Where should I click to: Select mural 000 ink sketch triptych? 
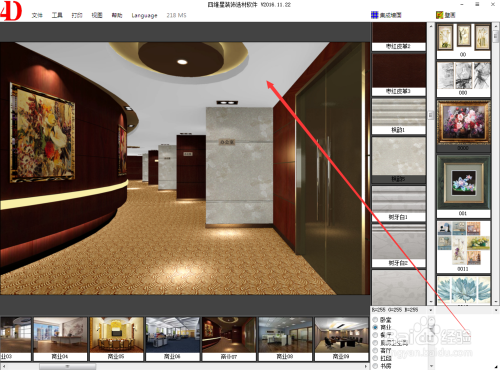pos(463,79)
